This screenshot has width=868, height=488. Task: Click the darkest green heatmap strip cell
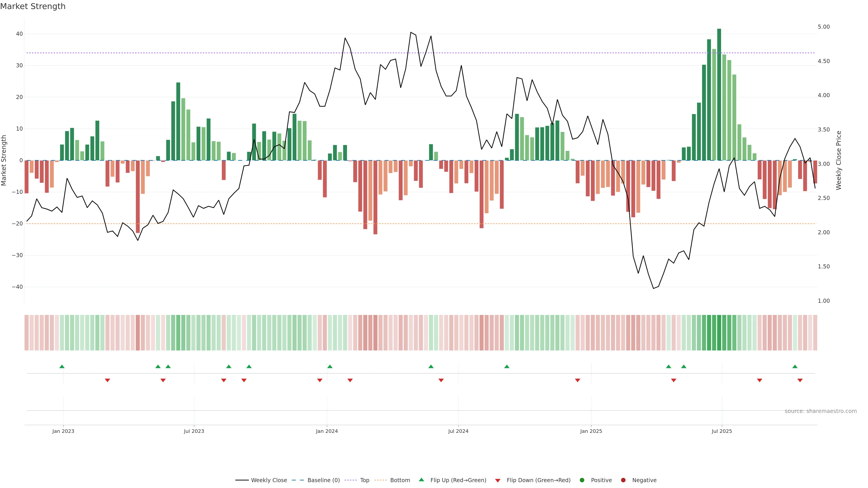[719, 333]
